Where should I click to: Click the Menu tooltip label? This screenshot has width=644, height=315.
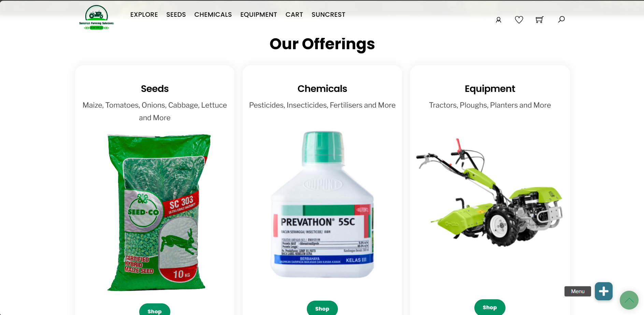(578, 291)
